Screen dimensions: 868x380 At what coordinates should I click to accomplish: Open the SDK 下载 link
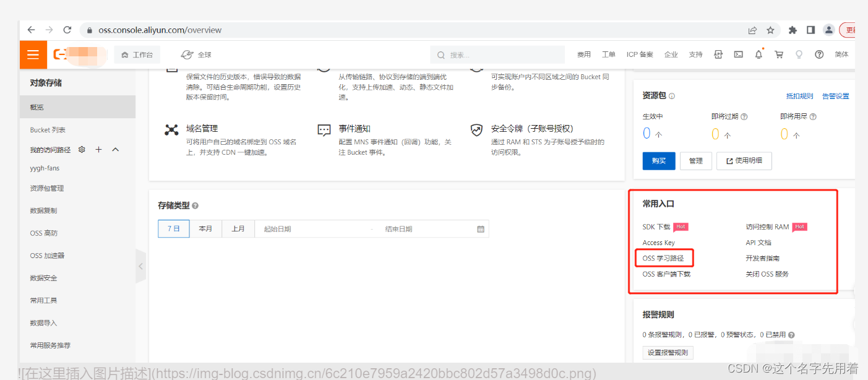(656, 227)
